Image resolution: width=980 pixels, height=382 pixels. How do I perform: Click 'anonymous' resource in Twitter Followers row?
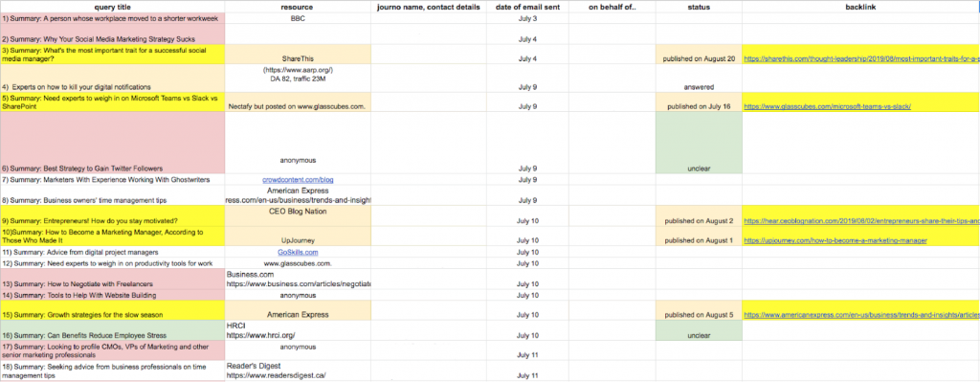pyautogui.click(x=299, y=144)
